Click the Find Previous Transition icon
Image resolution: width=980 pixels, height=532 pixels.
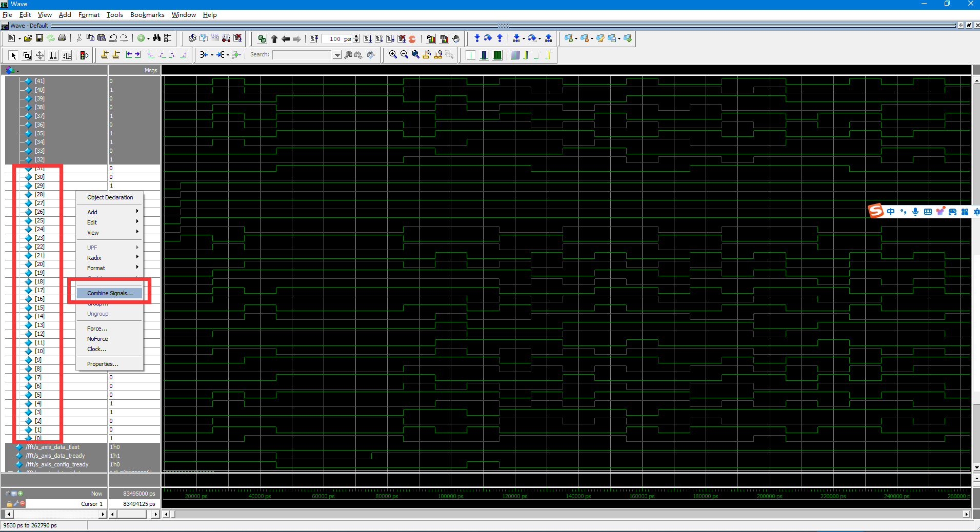coord(128,55)
